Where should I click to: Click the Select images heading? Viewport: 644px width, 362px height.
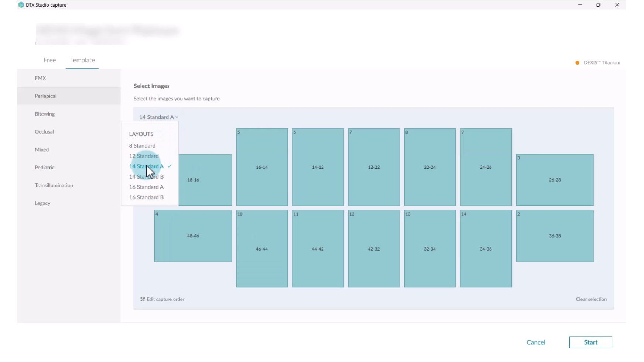[152, 86]
